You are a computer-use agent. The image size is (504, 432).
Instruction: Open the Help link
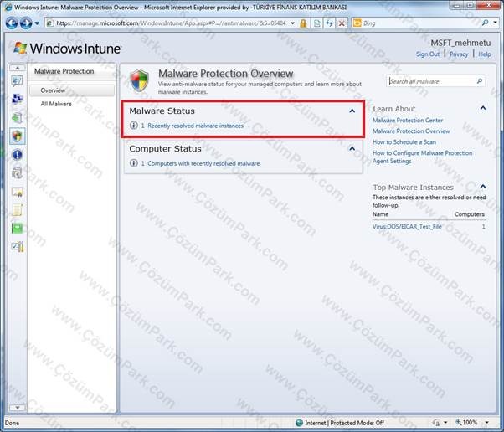(485, 54)
